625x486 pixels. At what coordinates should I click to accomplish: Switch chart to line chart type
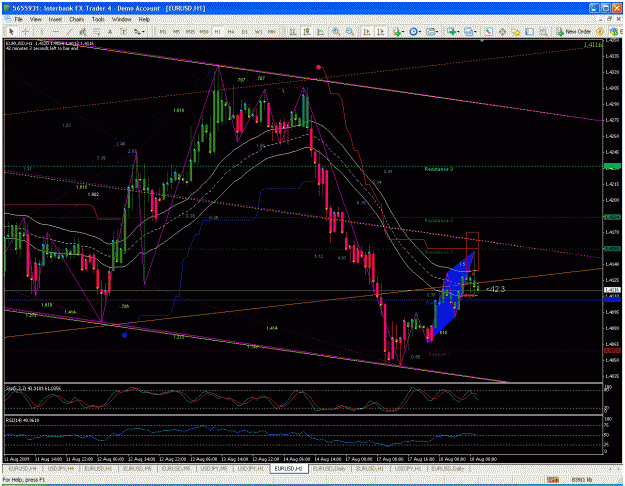pyautogui.click(x=320, y=31)
